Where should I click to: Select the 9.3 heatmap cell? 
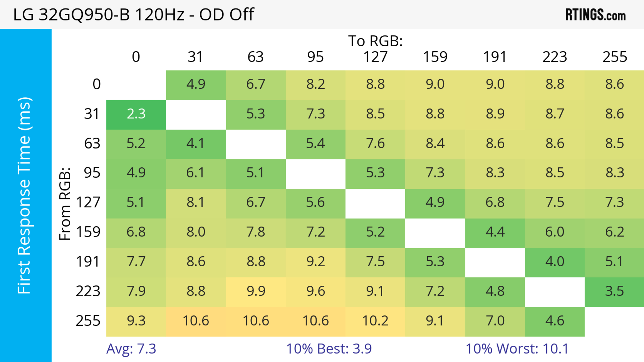pyautogui.click(x=136, y=321)
